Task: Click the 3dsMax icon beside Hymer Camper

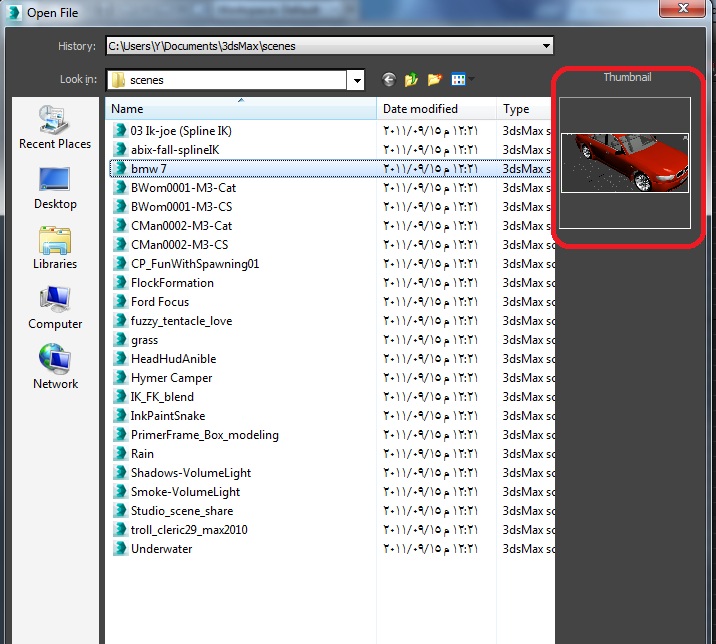Action: tap(120, 378)
